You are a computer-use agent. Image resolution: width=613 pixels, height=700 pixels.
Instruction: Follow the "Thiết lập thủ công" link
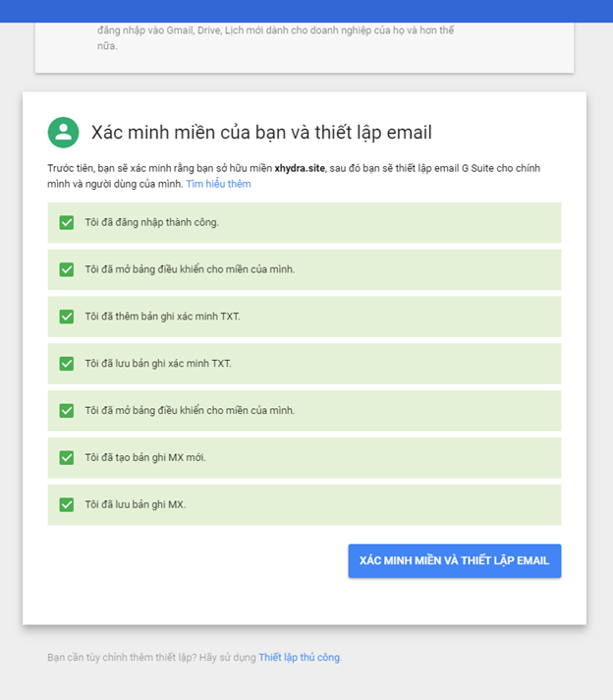click(300, 658)
